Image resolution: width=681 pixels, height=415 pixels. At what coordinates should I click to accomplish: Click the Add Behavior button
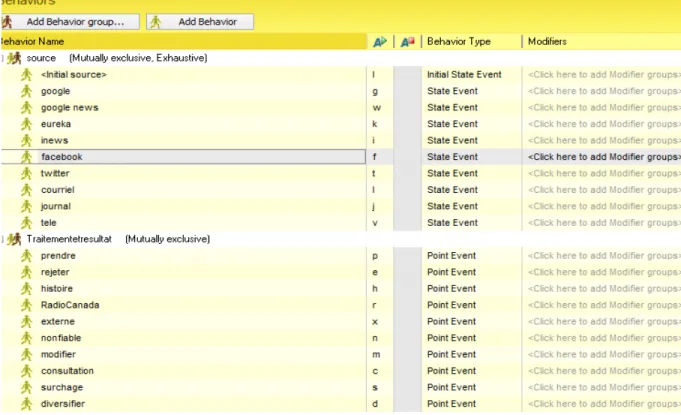(200, 22)
